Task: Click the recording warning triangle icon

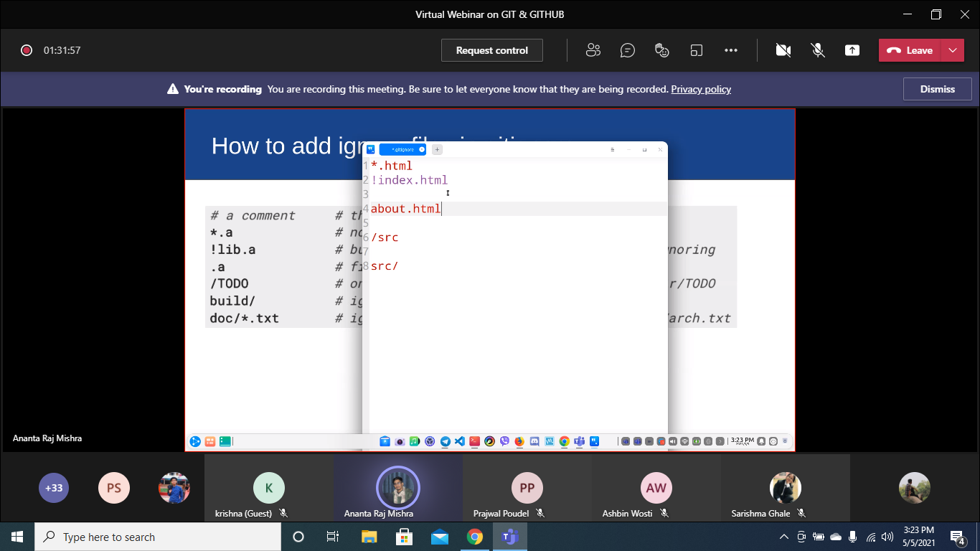Action: pyautogui.click(x=173, y=89)
